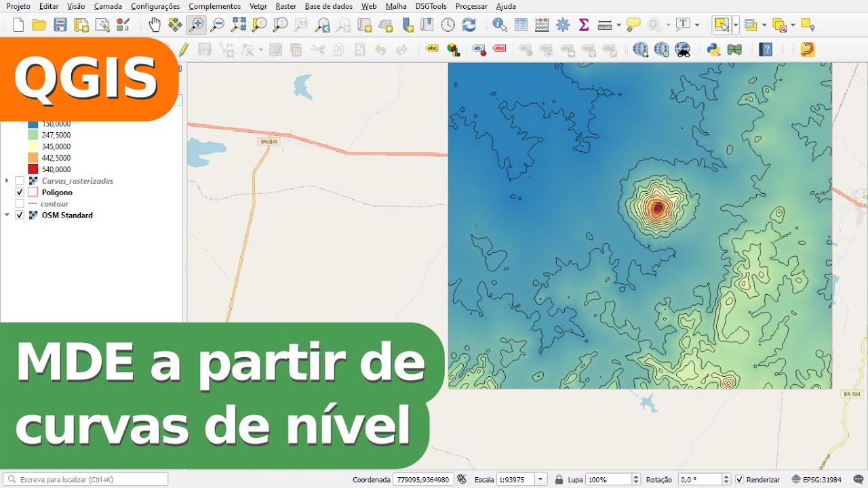The width and height of the screenshot is (868, 488).
Task: Check the contour layer checkbox
Action: point(20,204)
